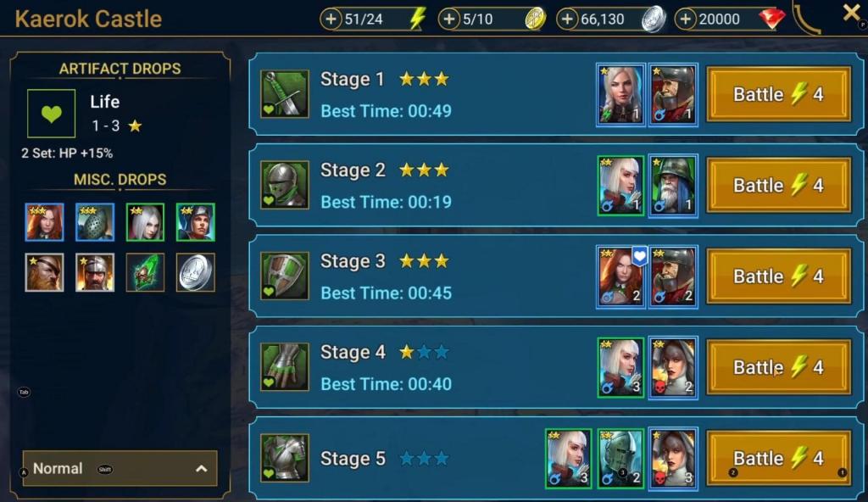Click the green shard misc drop icon

[x=145, y=272]
